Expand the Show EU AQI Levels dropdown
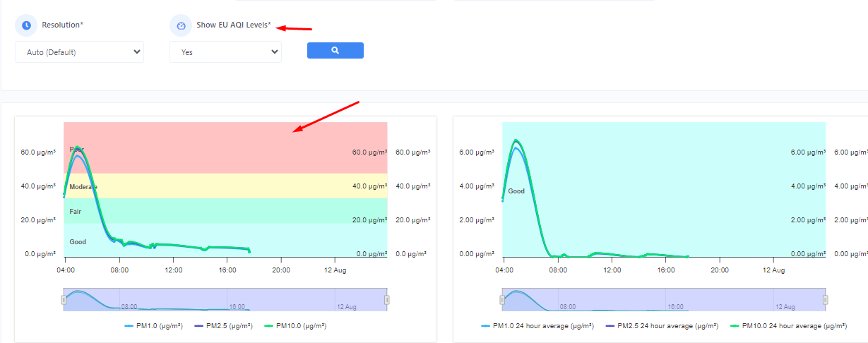The height and width of the screenshot is (343, 868). click(x=225, y=52)
